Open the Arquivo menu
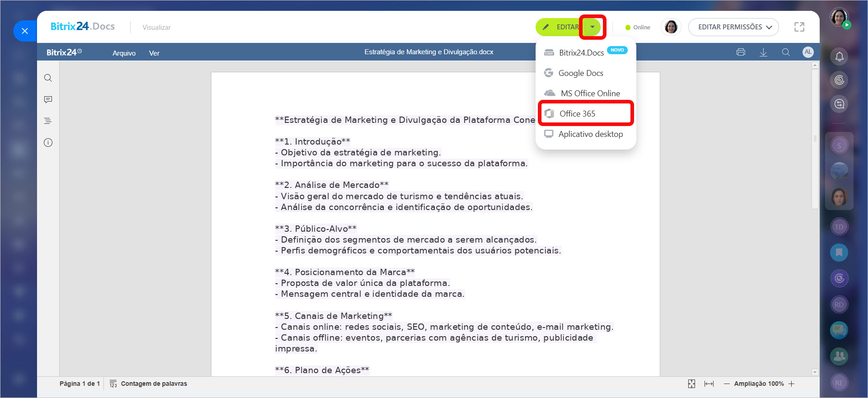Screen dimensions: 868x398 pyautogui.click(x=124, y=53)
